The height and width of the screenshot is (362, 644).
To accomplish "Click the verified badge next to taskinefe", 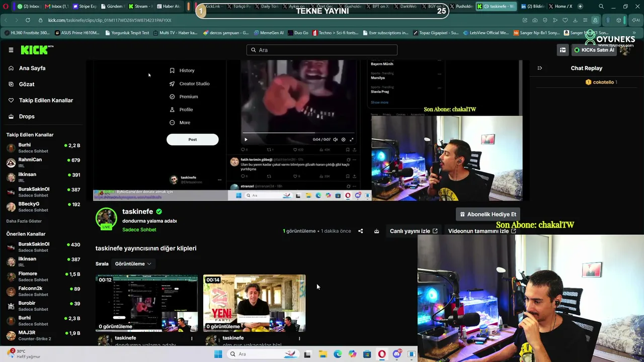I will [x=159, y=212].
